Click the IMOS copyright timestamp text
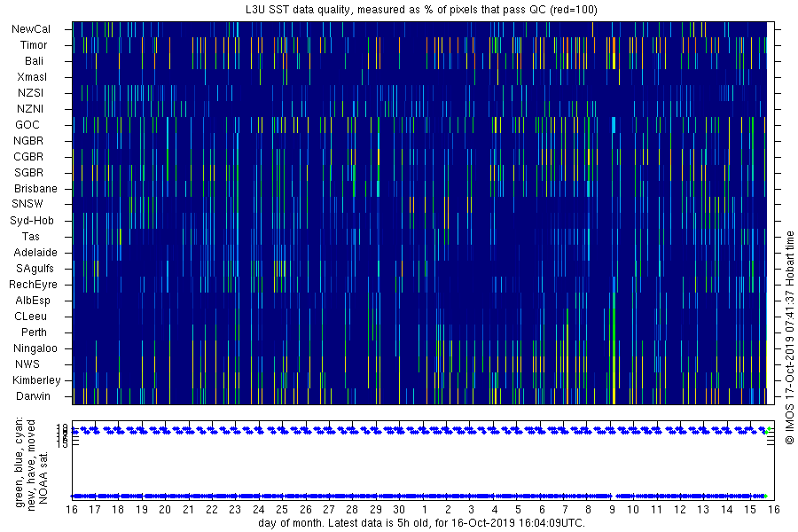Image resolution: width=798 pixels, height=532 pixels. click(789, 338)
